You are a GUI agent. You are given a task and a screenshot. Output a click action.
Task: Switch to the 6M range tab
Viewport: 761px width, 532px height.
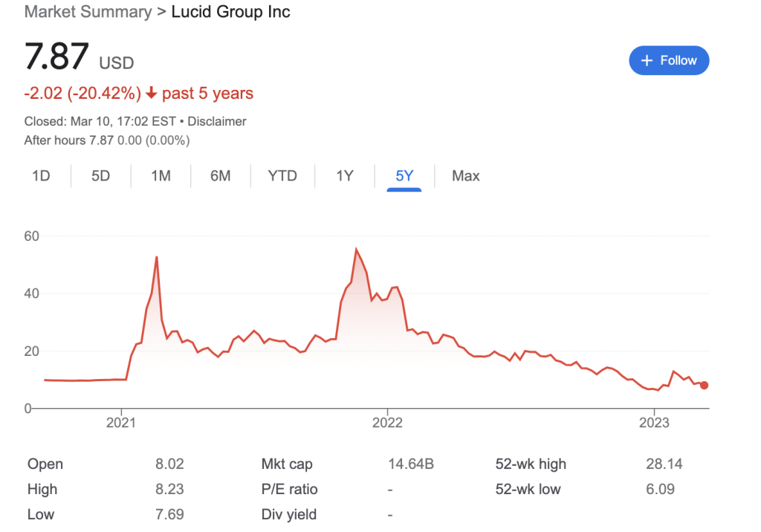pos(220,176)
